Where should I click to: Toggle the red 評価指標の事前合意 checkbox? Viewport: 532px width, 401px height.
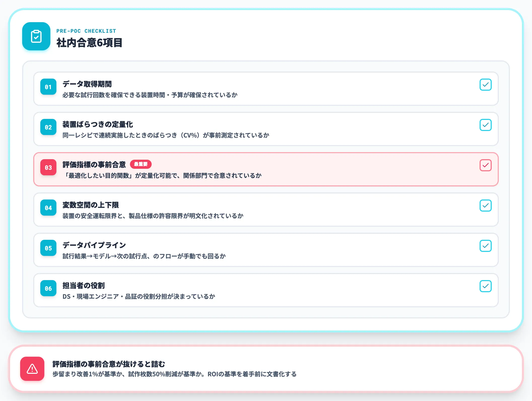click(486, 165)
